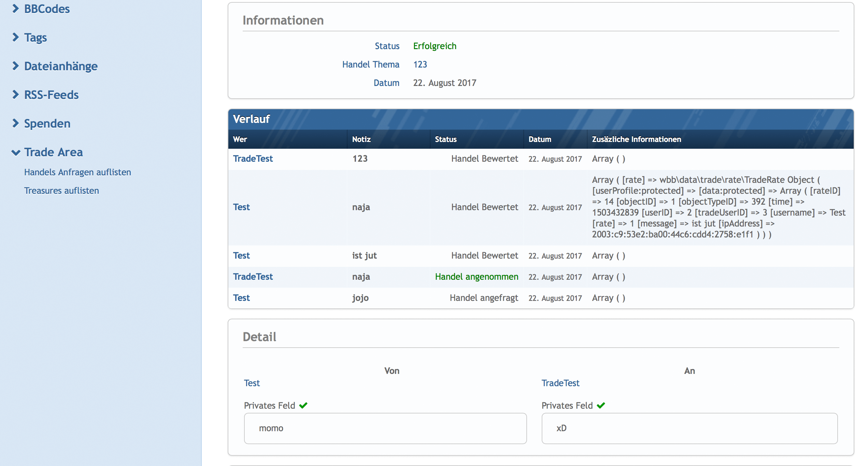Viewport: 868px width, 466px height.
Task: Click the Detail section heading
Action: (x=259, y=337)
